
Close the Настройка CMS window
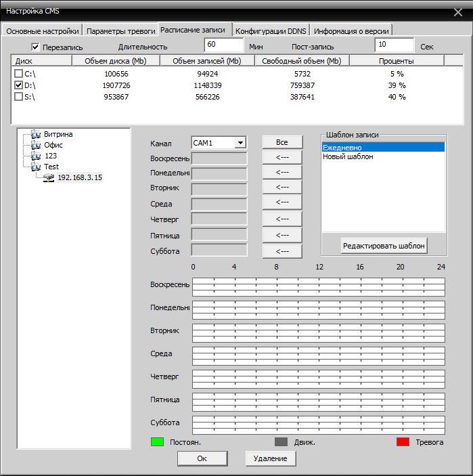tap(458, 12)
